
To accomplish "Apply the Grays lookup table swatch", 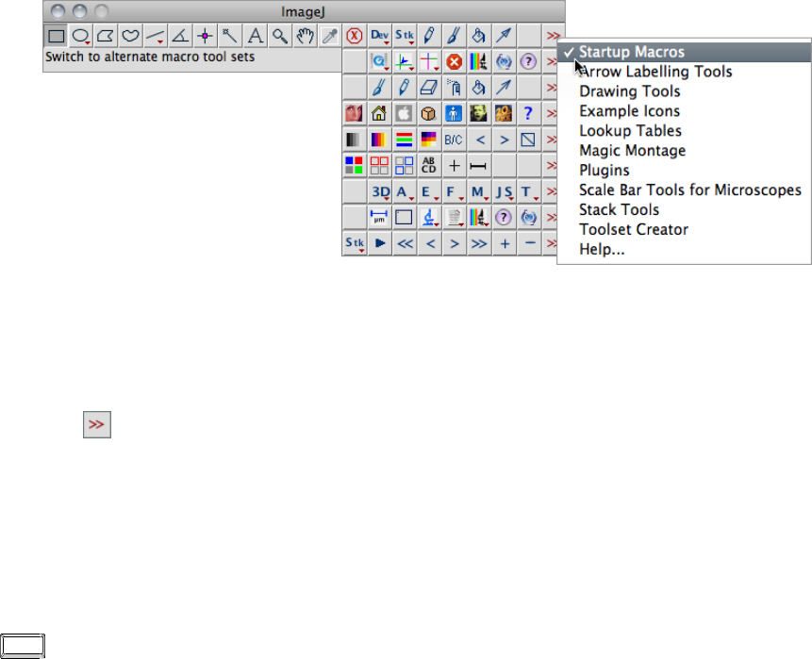I will pyautogui.click(x=355, y=140).
